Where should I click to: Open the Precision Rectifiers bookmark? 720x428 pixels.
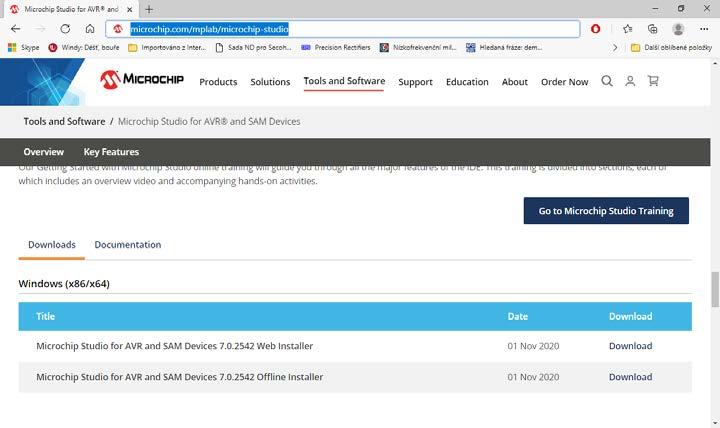336,47
